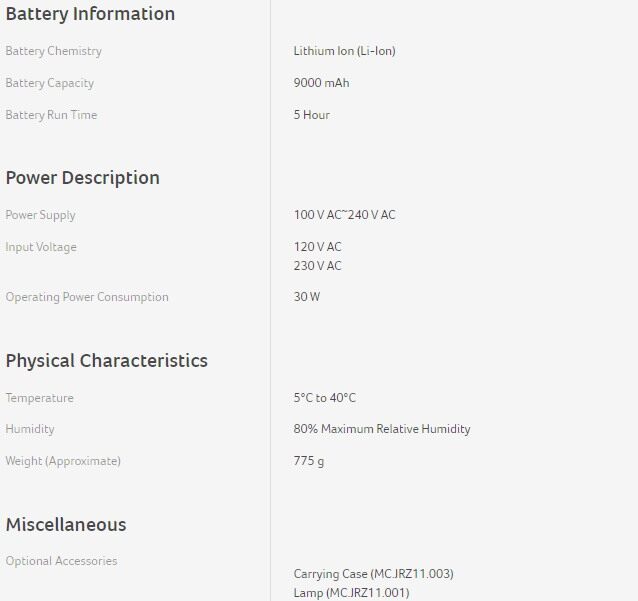The width and height of the screenshot is (638, 601).
Task: Click the Miscellaneous heading
Action: click(x=66, y=525)
